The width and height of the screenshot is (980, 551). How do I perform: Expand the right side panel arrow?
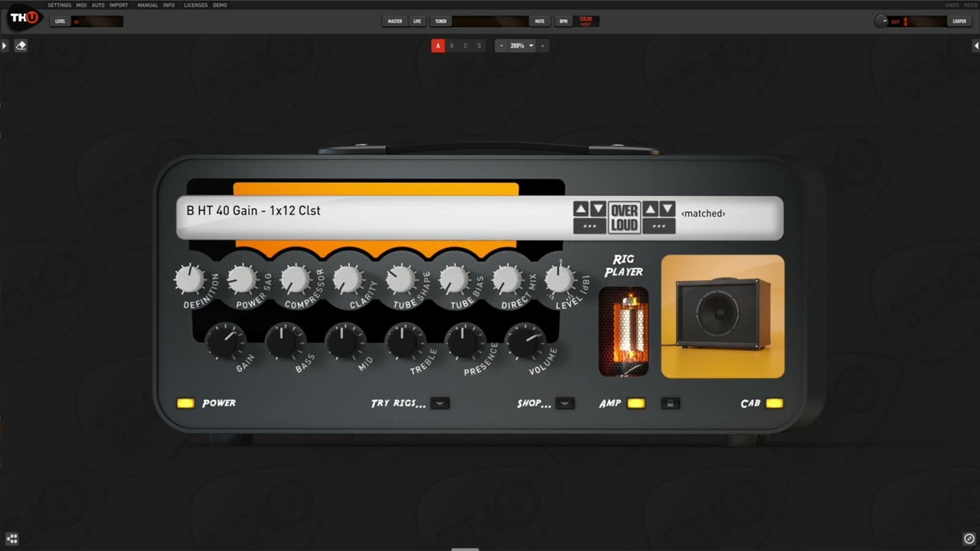975,46
